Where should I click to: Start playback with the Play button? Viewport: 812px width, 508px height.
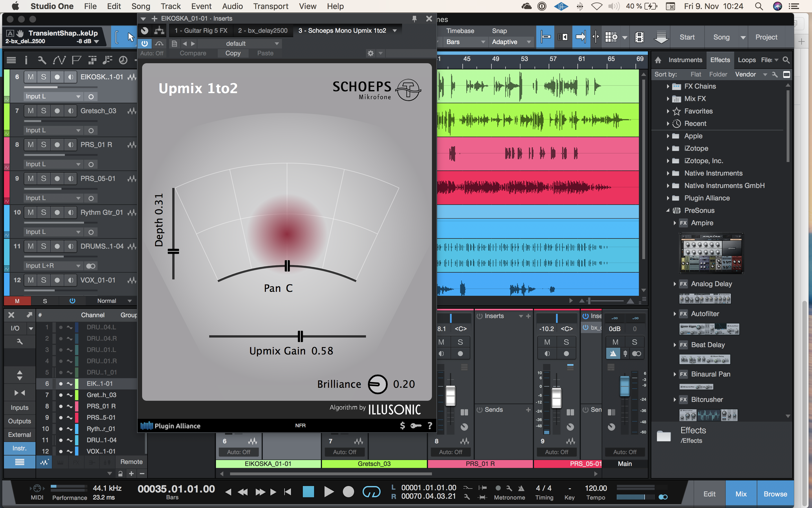(329, 492)
